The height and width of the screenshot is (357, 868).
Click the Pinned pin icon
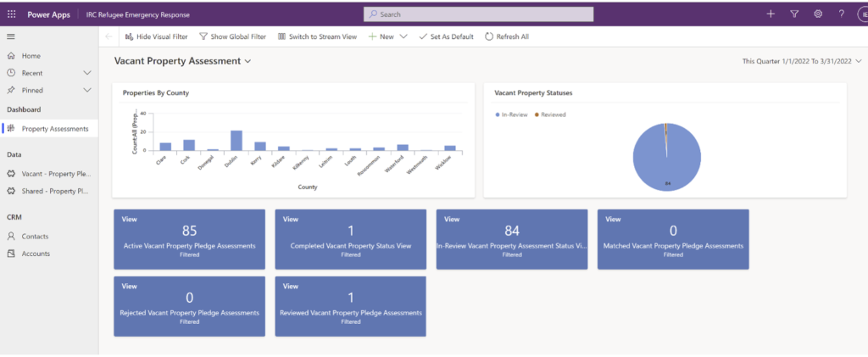pyautogui.click(x=10, y=90)
